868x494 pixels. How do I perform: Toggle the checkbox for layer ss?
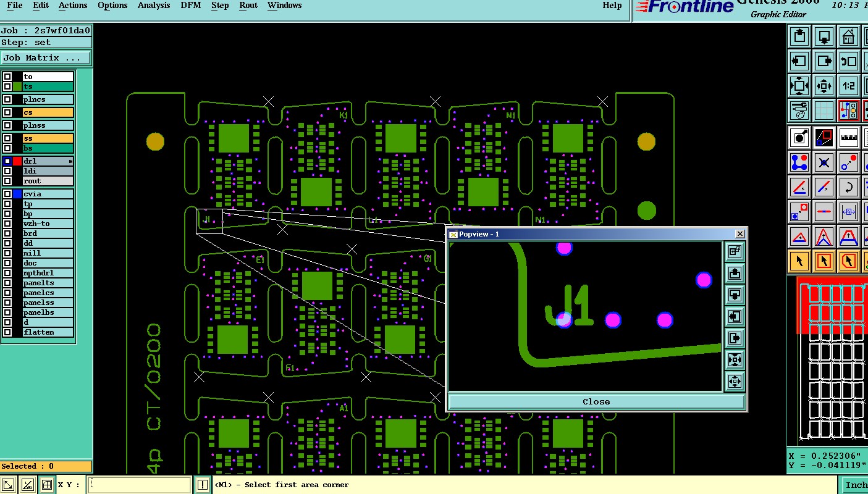7,138
